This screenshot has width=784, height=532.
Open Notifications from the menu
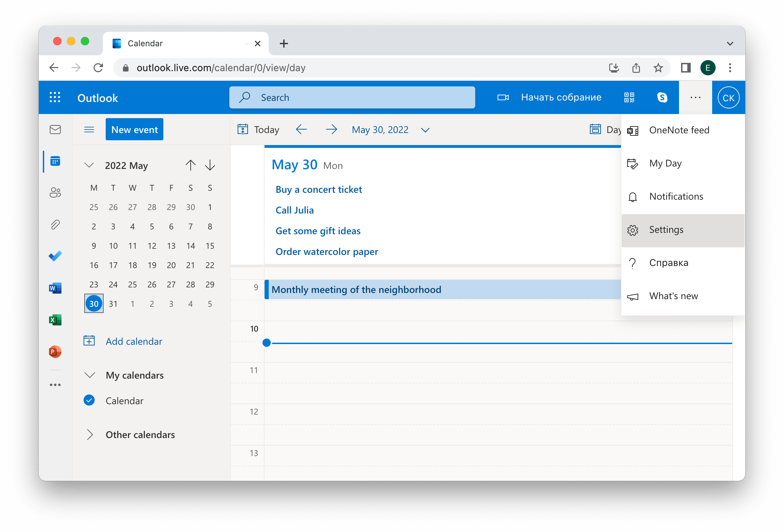pyautogui.click(x=683, y=196)
